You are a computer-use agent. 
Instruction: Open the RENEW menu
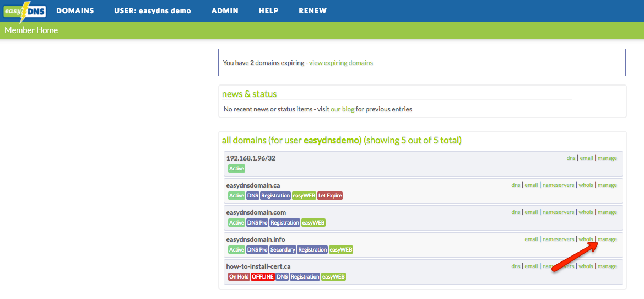312,11
